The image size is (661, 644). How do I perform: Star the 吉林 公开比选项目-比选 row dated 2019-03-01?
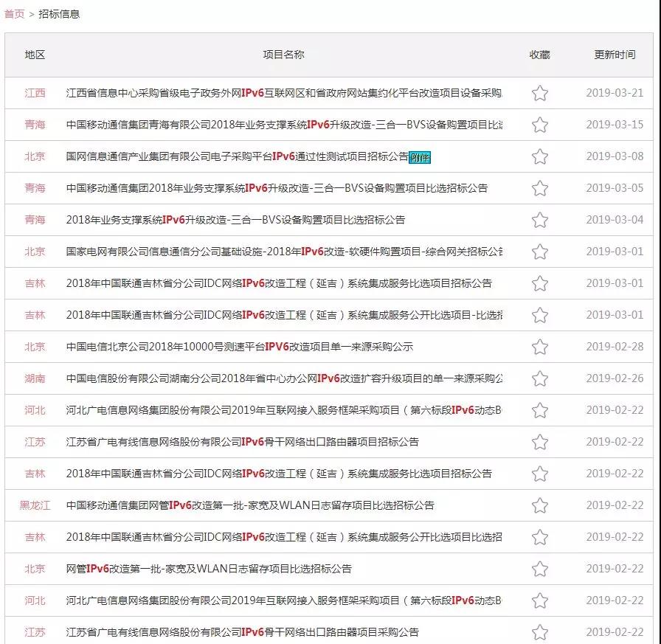pos(539,315)
